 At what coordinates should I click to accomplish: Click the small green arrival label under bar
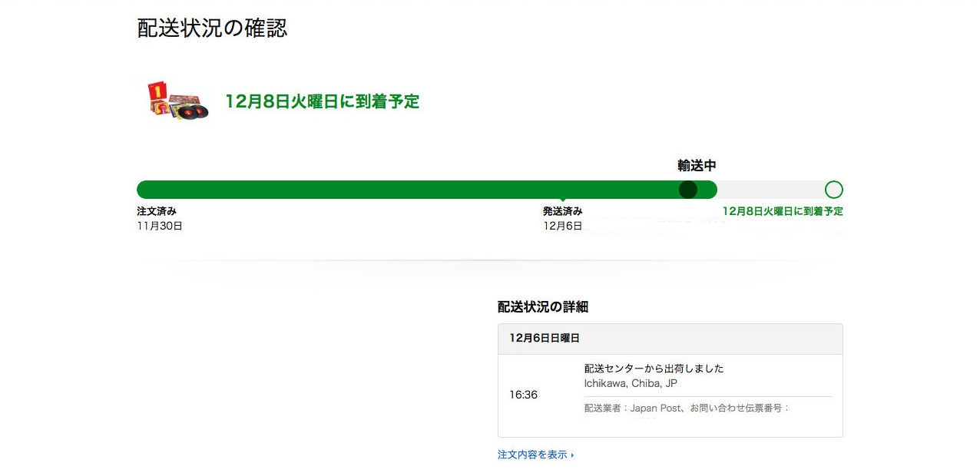782,211
